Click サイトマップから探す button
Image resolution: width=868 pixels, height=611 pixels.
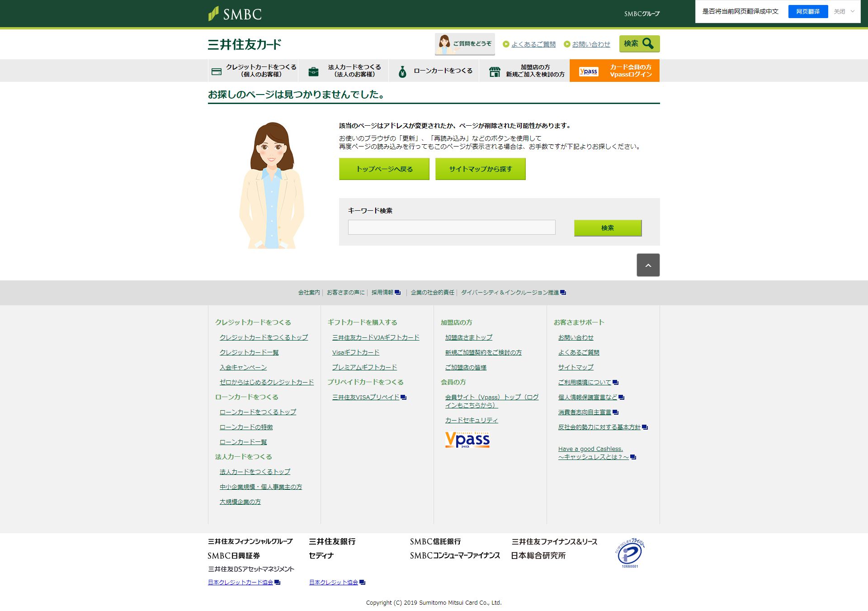[x=481, y=169]
